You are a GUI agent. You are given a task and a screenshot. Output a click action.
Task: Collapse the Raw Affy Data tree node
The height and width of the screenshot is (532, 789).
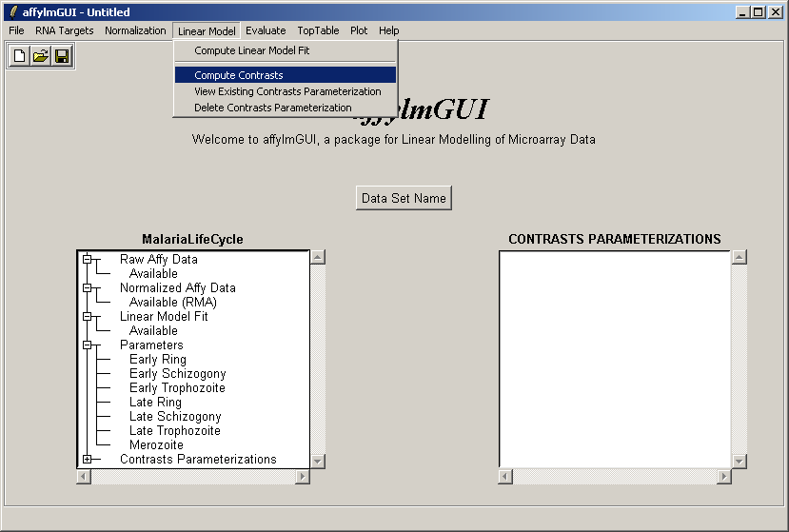[x=88, y=259]
